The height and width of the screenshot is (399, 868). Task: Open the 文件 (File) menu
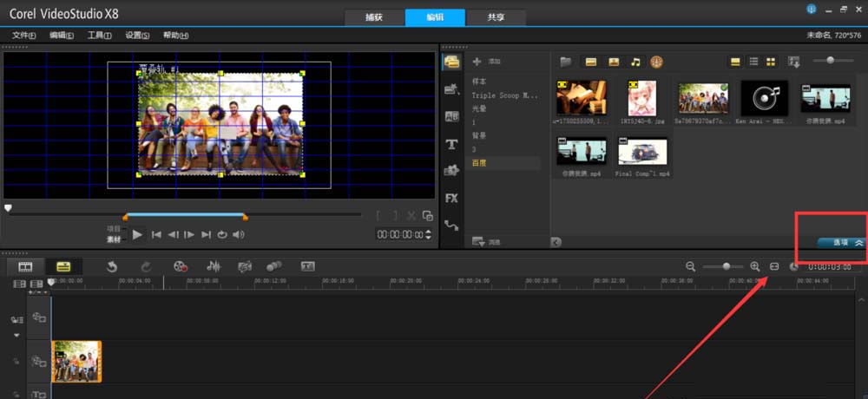click(23, 36)
